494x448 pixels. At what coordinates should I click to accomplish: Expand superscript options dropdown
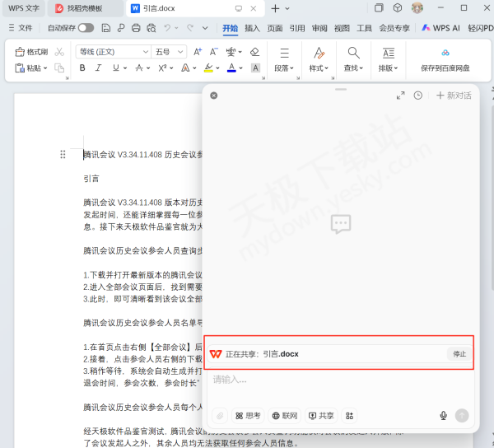click(171, 68)
